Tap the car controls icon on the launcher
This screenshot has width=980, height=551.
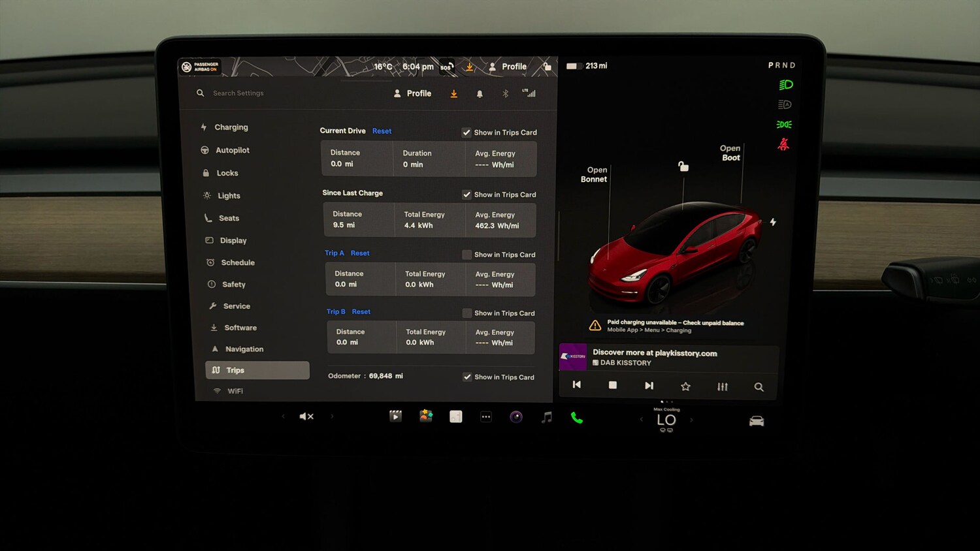(x=756, y=421)
